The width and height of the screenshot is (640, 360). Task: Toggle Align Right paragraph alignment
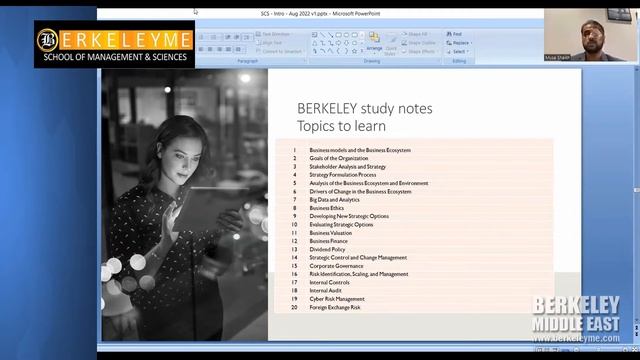219,49
